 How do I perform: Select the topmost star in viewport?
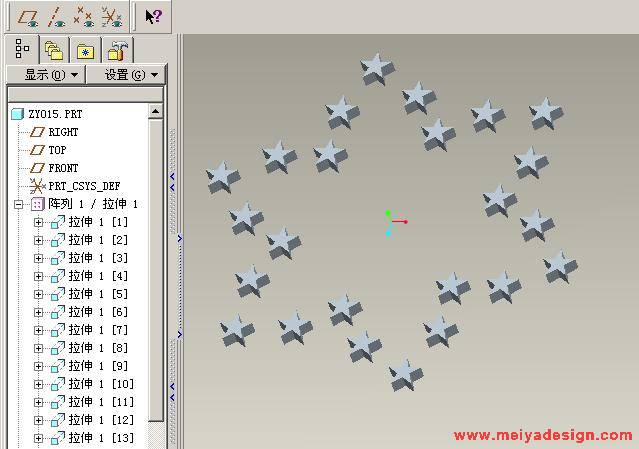(x=377, y=69)
